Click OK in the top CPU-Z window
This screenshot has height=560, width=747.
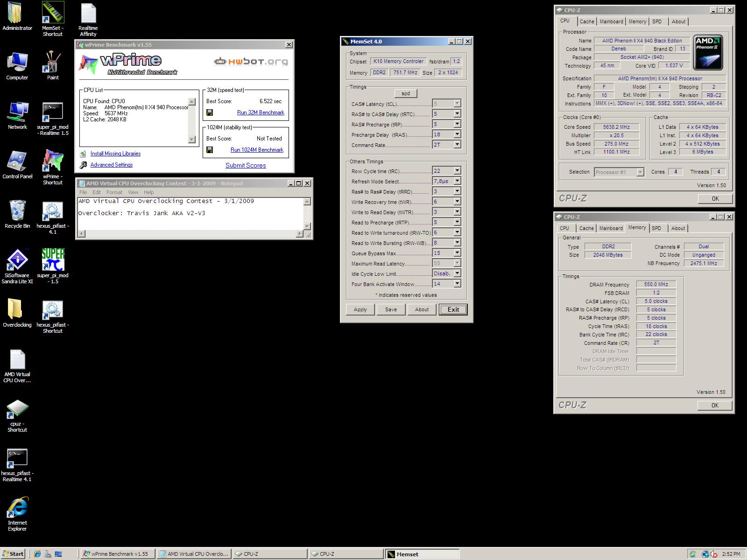715,199
